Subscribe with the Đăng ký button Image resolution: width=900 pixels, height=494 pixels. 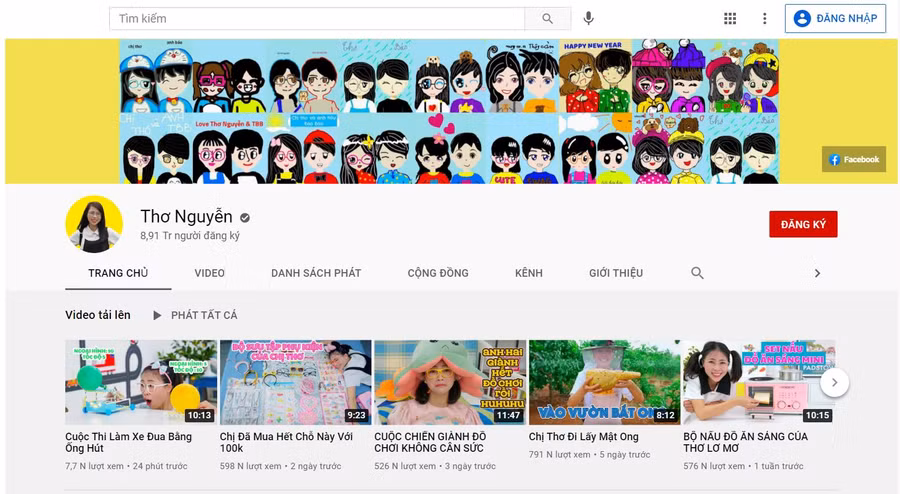[x=803, y=224]
